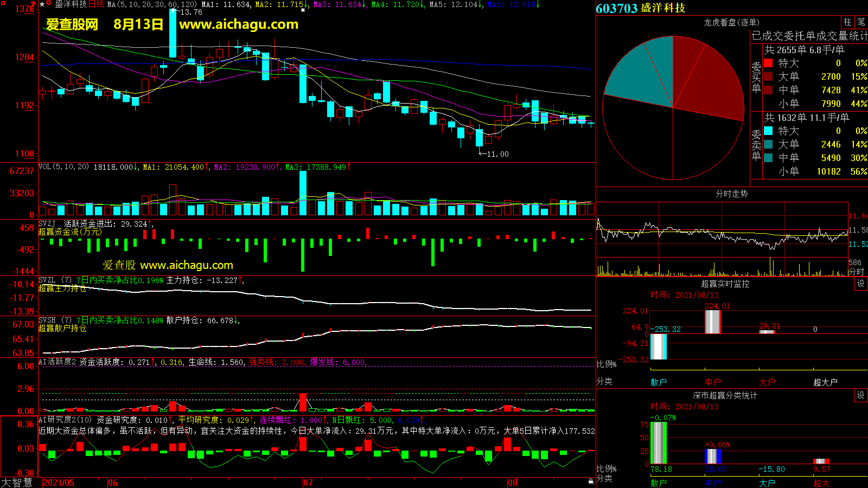Click the white asterisk marker near MA3
This screenshot has width=868, height=488.
pyautogui.click(x=303, y=10)
